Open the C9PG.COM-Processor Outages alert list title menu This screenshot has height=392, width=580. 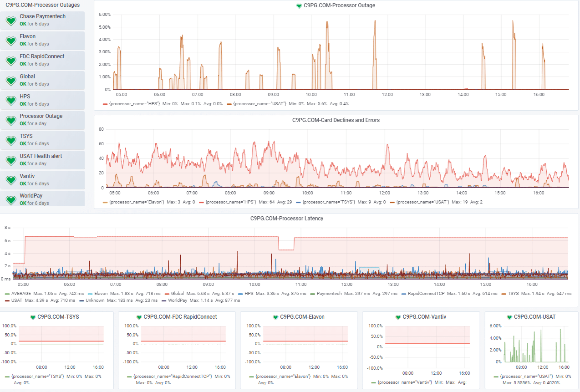[42, 5]
